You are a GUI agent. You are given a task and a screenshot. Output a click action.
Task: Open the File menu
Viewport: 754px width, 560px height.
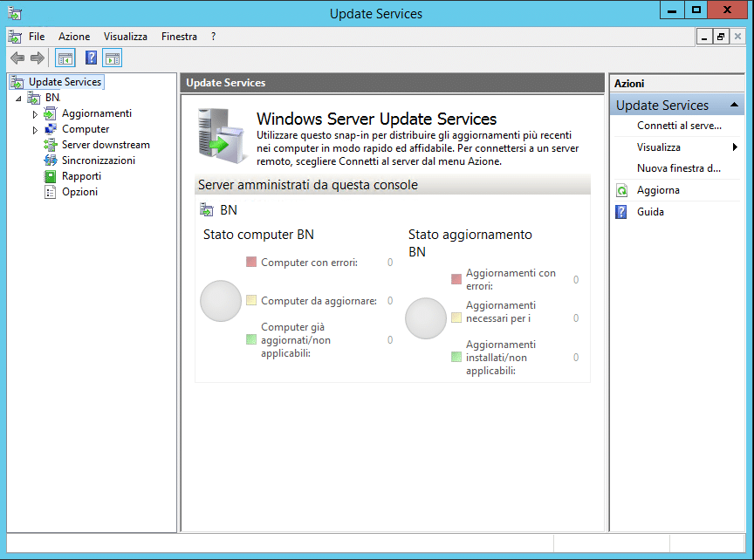[x=37, y=37]
